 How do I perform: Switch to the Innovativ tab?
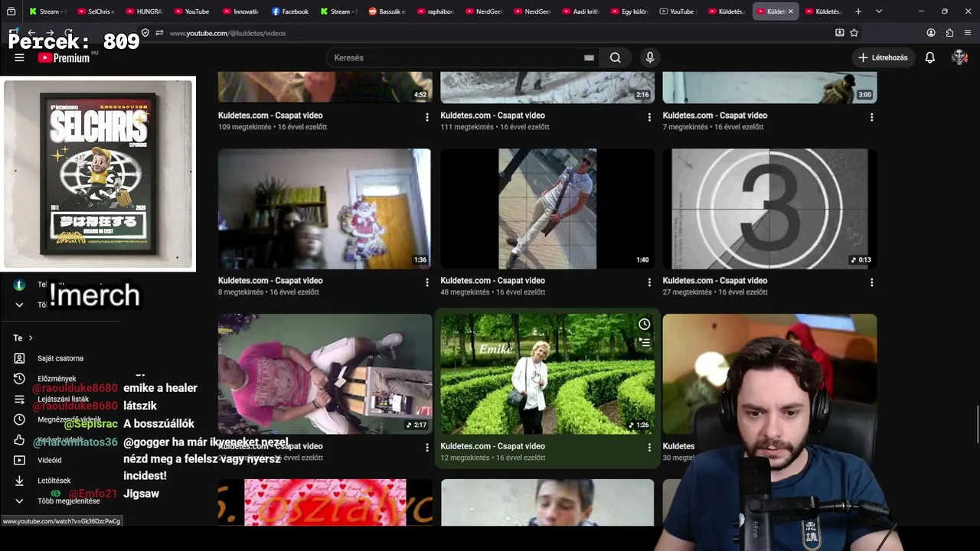click(240, 11)
